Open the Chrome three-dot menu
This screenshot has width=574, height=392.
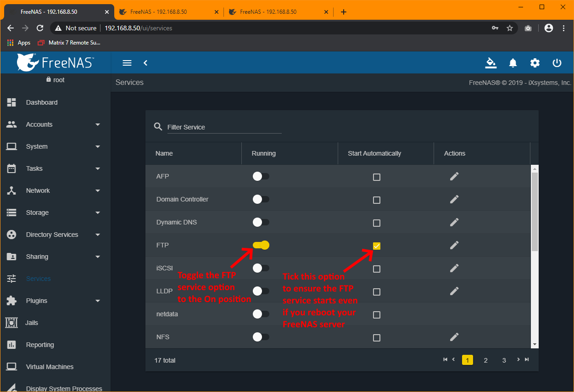(563, 28)
